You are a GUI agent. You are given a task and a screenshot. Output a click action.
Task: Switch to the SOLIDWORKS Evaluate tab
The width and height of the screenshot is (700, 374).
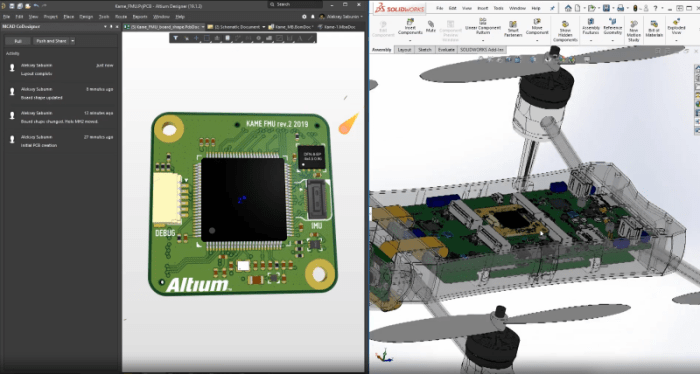click(446, 50)
